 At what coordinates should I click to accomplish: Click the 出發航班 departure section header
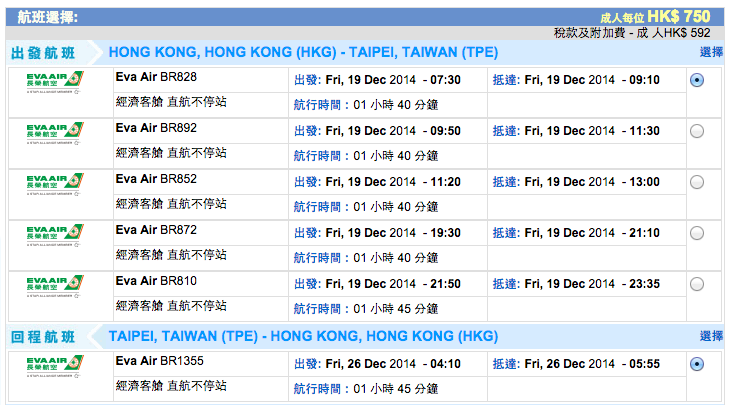[43, 53]
